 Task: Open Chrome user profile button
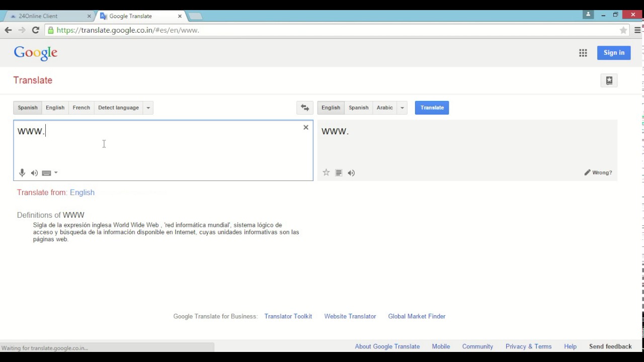click(x=588, y=15)
